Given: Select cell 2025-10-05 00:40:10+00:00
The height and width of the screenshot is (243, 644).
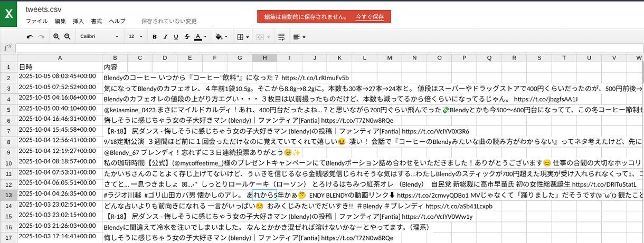Looking at the screenshot, I should [60, 109].
